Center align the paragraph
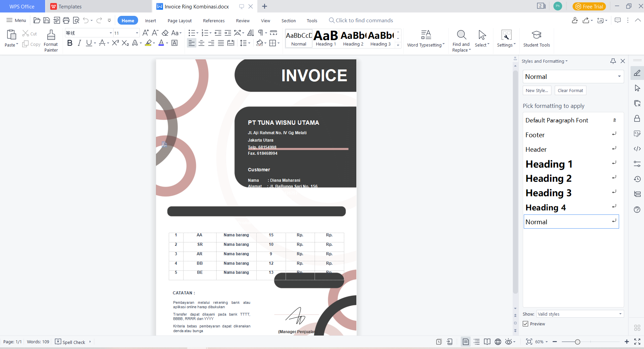644x349 pixels. click(201, 43)
